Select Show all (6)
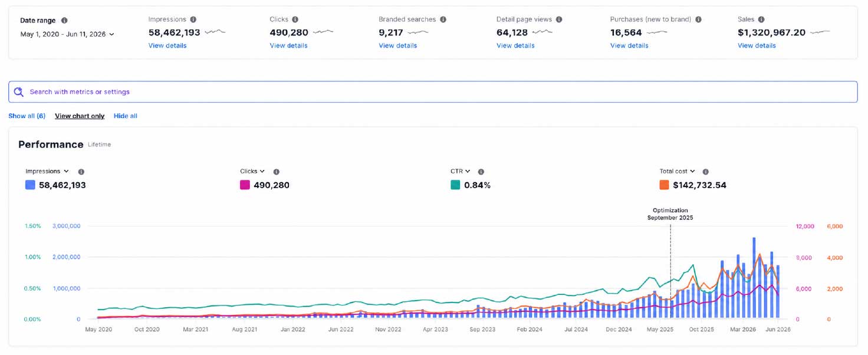The image size is (868, 355). 27,116
